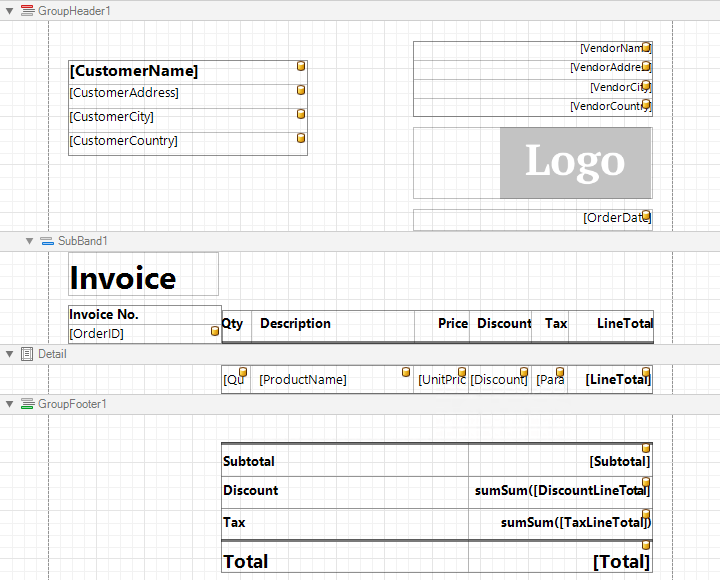
Task: Select the Logo picture box
Action: [x=575, y=162]
